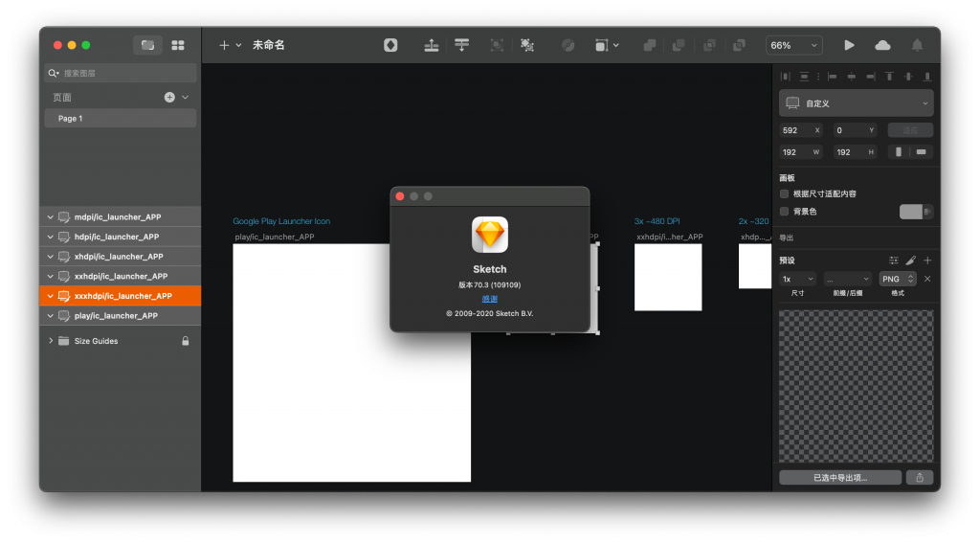Screen dimensions: 980x544
Task: Align layers to top edge
Action: tap(889, 77)
